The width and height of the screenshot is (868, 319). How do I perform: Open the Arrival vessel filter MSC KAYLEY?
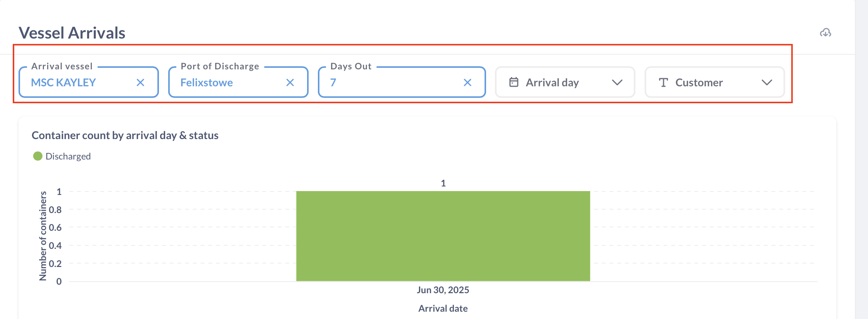tap(64, 82)
